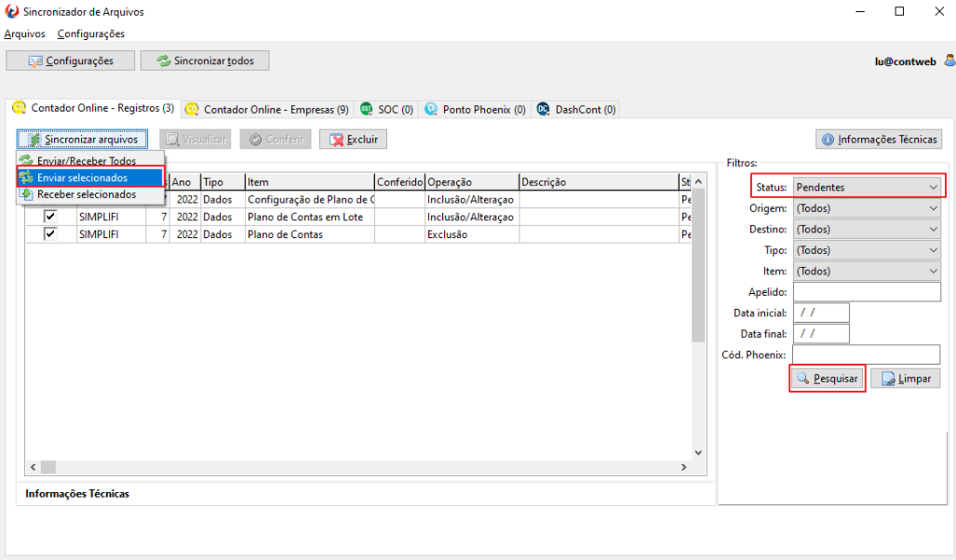Open the Arquivos menu
Screen dimensions: 956x560
pos(24,33)
